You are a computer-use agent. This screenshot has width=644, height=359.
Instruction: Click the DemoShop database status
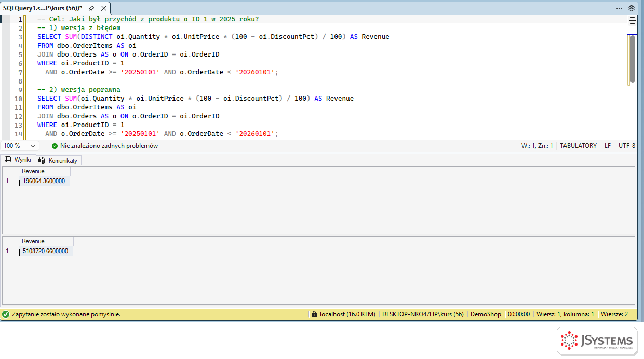point(486,314)
